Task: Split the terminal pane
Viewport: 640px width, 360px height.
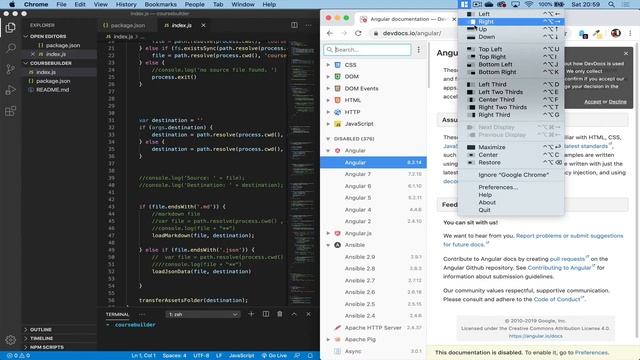Action: click(x=266, y=314)
